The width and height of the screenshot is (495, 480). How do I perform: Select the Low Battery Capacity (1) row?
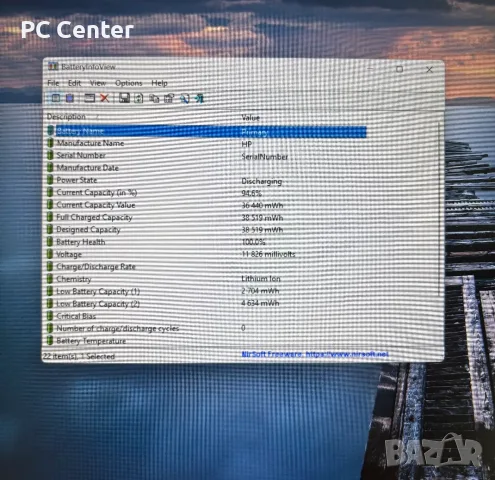point(207,291)
